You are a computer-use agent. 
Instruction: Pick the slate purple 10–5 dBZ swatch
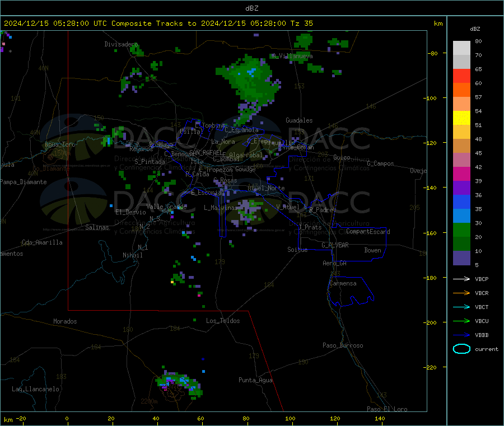tap(461, 258)
